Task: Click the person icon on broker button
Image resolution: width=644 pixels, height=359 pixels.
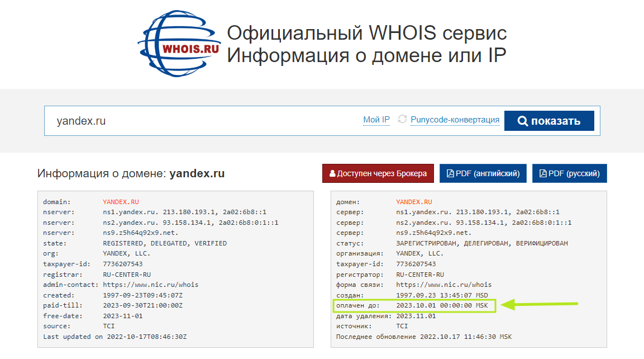Action: click(332, 173)
